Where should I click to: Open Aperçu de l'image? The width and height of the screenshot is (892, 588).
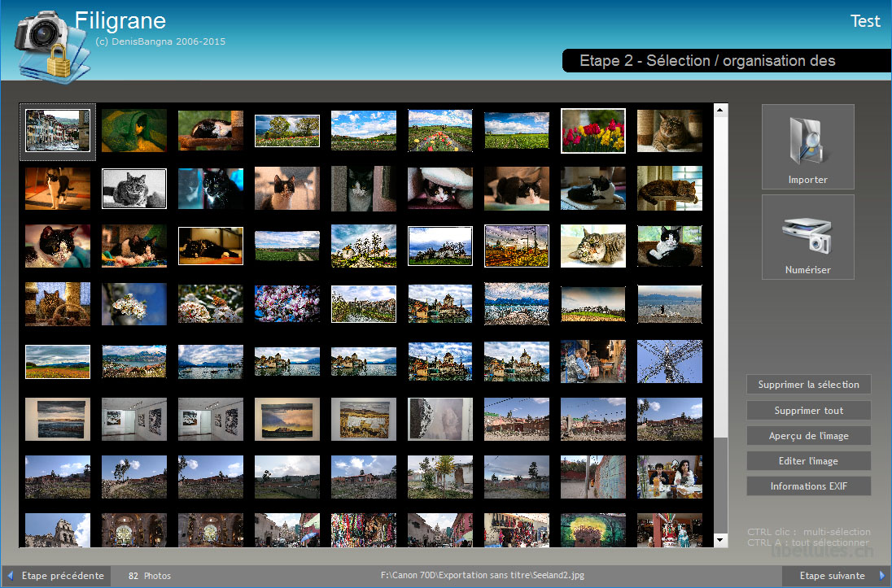pos(808,436)
